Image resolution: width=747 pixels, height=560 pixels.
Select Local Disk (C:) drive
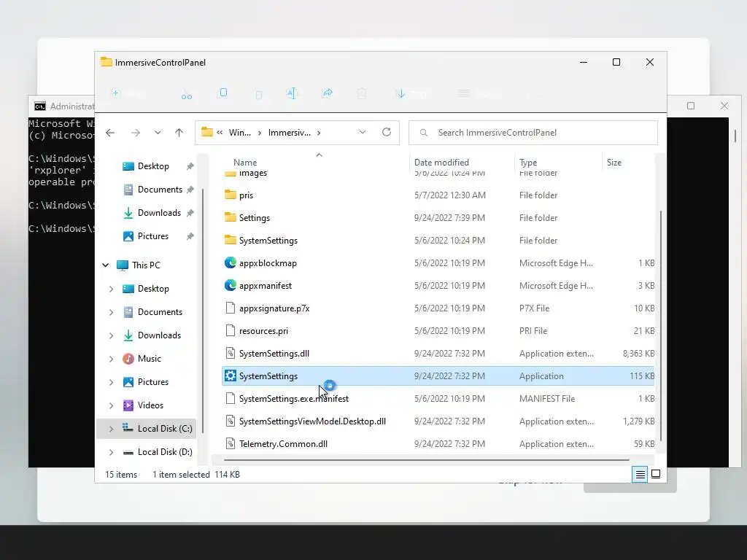tap(165, 429)
